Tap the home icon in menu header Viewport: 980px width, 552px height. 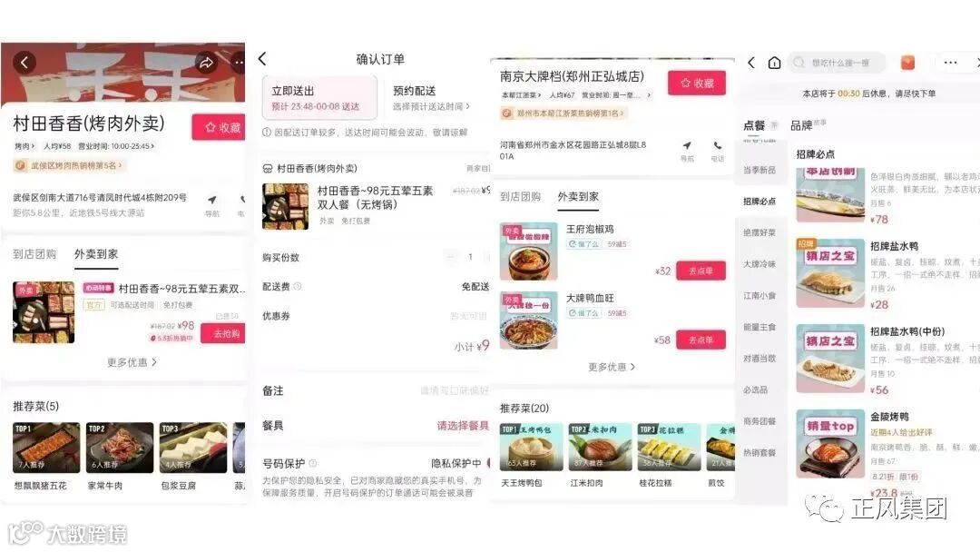pyautogui.click(x=774, y=63)
